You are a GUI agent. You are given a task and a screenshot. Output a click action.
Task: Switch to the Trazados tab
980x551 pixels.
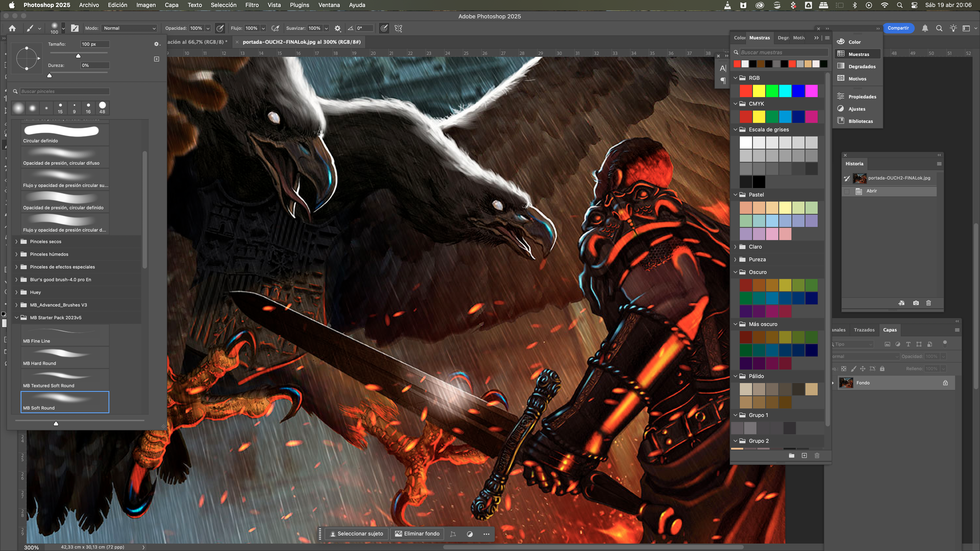[864, 330]
